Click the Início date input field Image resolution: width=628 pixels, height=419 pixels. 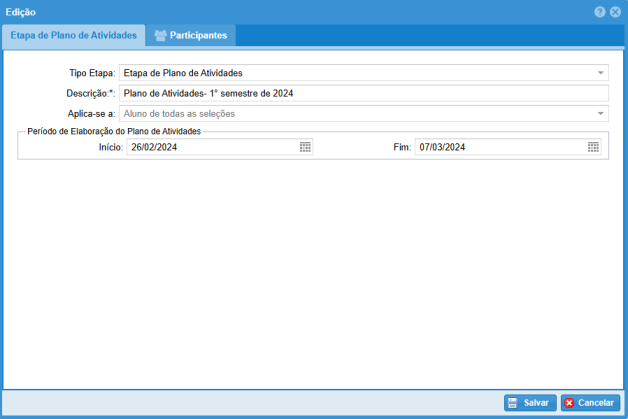[x=210, y=147]
